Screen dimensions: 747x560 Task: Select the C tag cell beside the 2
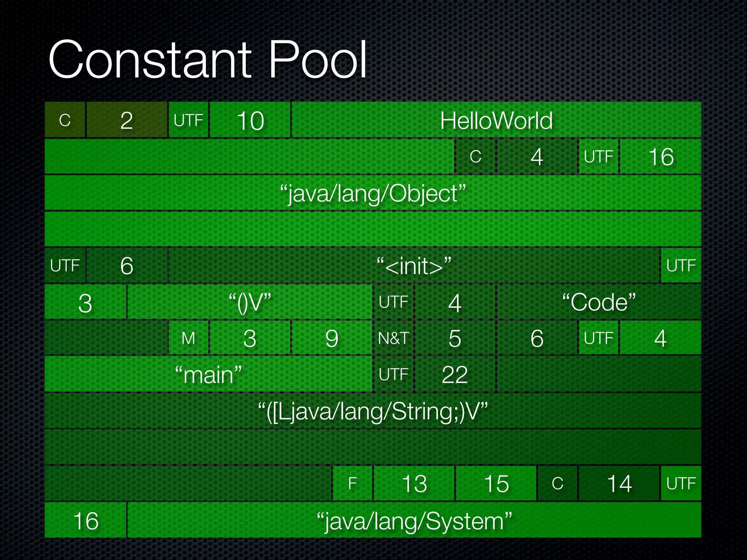click(x=65, y=120)
